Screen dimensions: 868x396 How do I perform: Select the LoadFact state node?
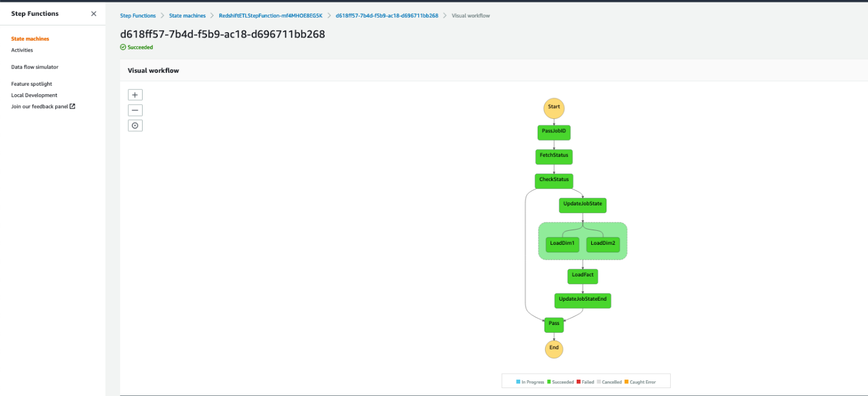[x=583, y=276]
